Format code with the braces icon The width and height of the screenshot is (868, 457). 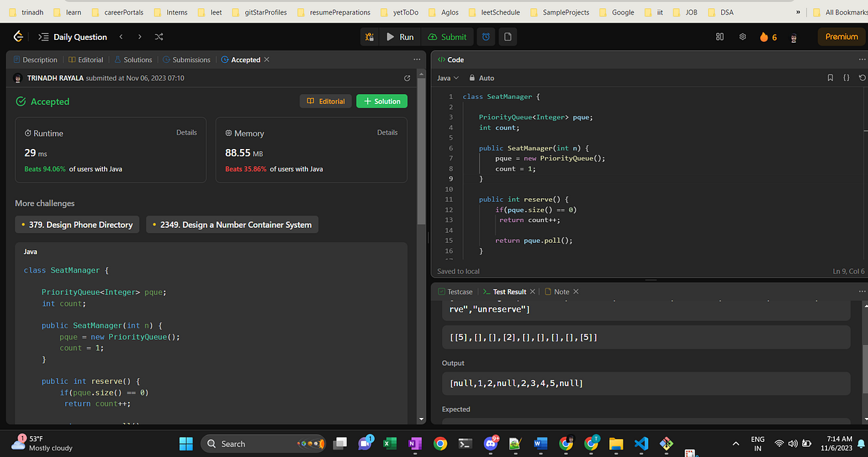[x=846, y=78]
